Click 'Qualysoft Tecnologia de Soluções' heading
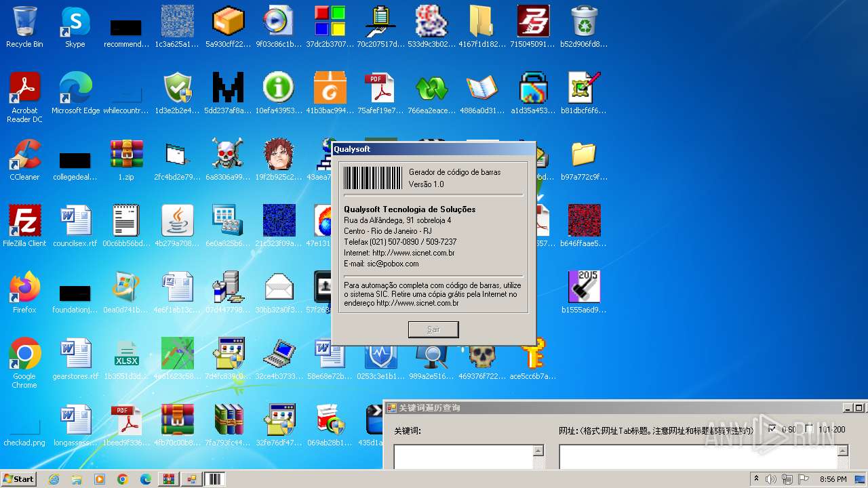The height and width of the screenshot is (488, 868). (x=410, y=209)
